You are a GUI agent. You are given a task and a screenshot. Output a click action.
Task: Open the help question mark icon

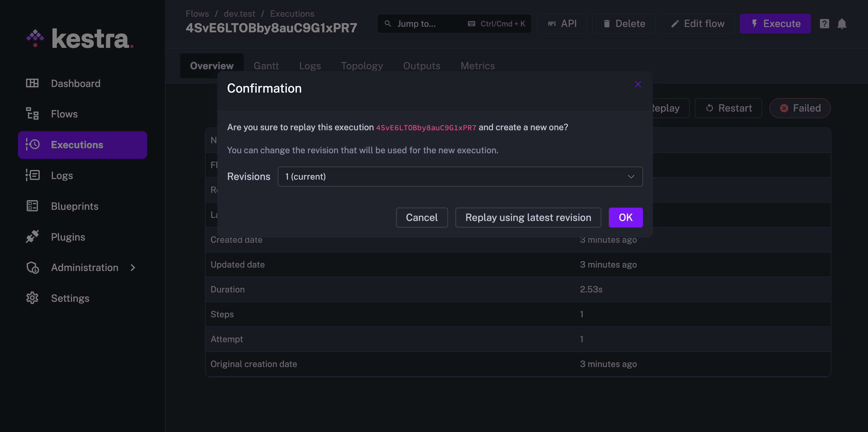pos(824,24)
